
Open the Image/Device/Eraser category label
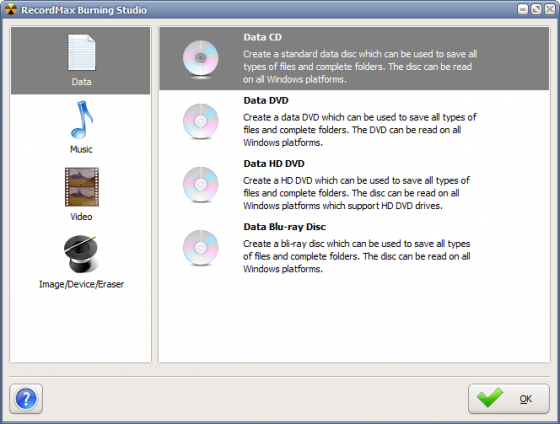tap(81, 284)
